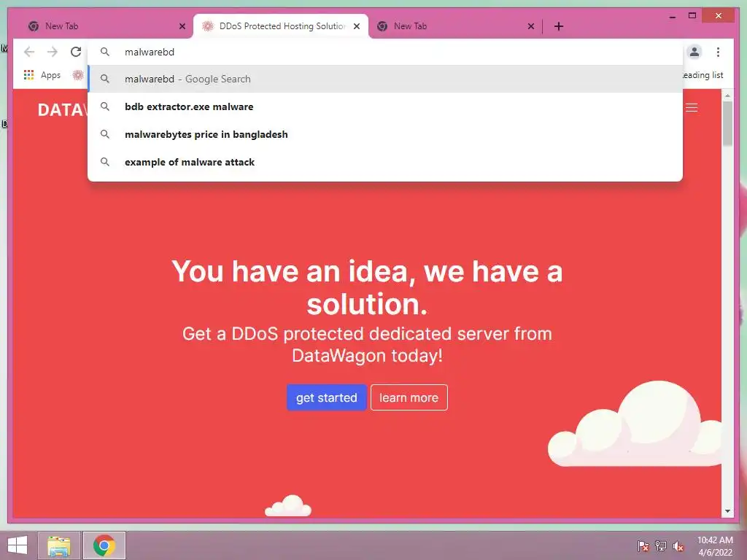The width and height of the screenshot is (747, 560).
Task: Open the Windows Start button
Action: point(18,545)
